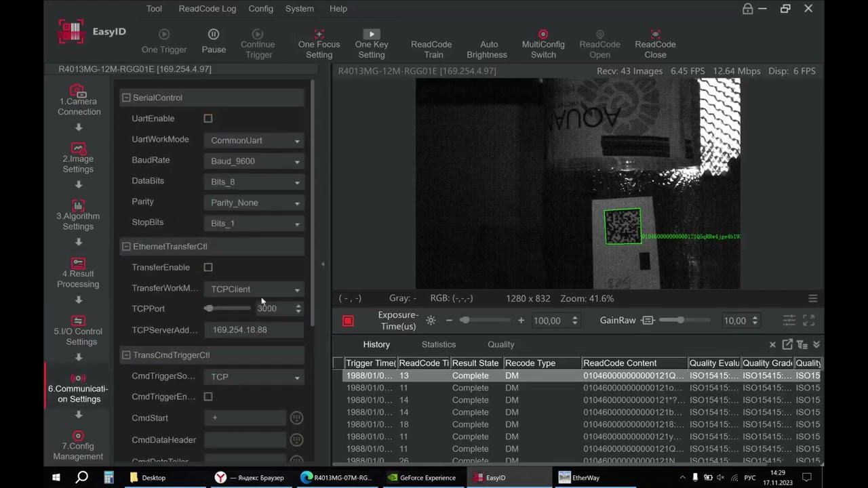Open the System menu
868x488 pixels.
300,9
